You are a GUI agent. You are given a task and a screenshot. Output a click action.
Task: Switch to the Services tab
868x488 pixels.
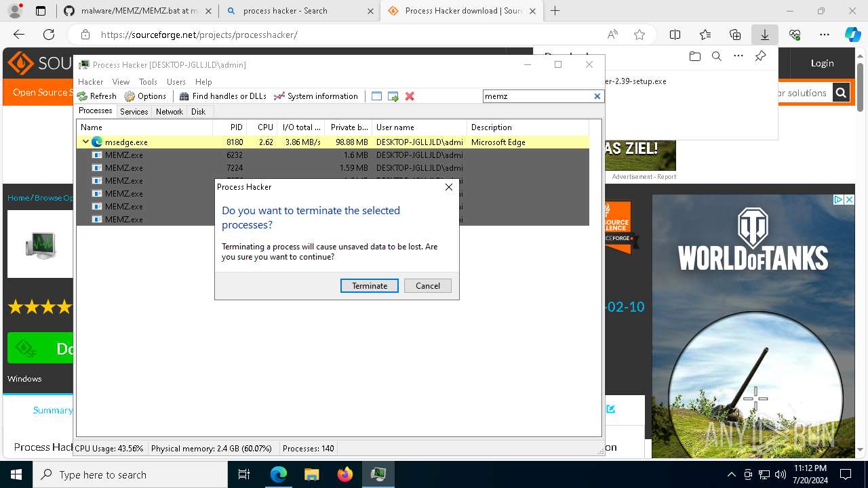[x=134, y=112]
